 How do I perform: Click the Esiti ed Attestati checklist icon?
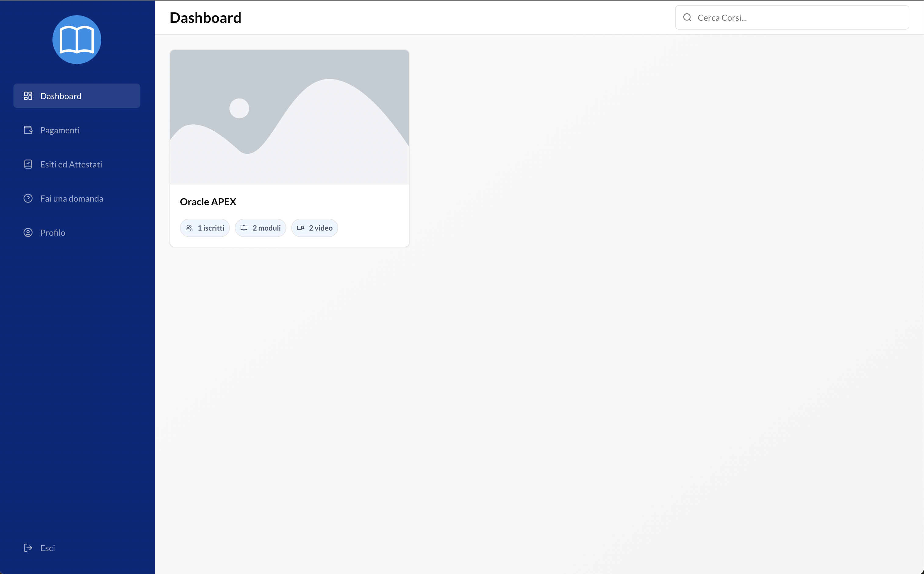[28, 164]
